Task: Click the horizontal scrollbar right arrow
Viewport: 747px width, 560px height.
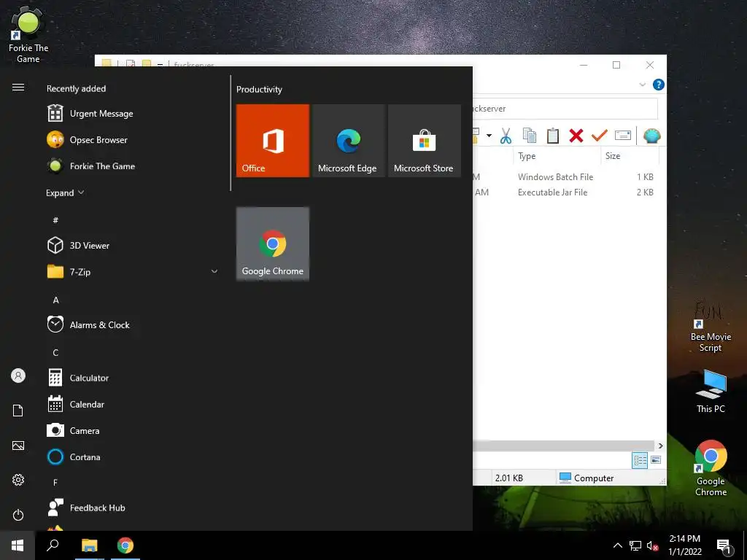Action: click(x=660, y=446)
